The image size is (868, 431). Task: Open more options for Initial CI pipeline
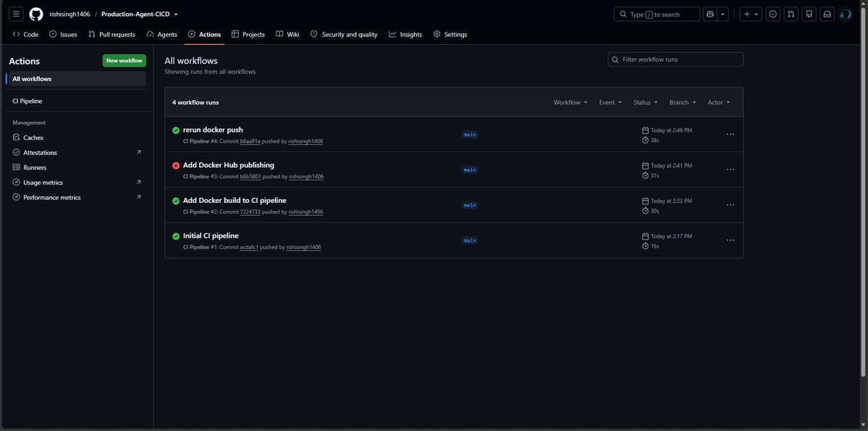click(730, 240)
